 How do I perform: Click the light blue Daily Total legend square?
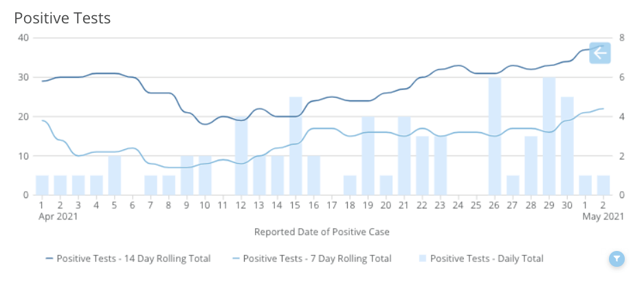point(423,259)
